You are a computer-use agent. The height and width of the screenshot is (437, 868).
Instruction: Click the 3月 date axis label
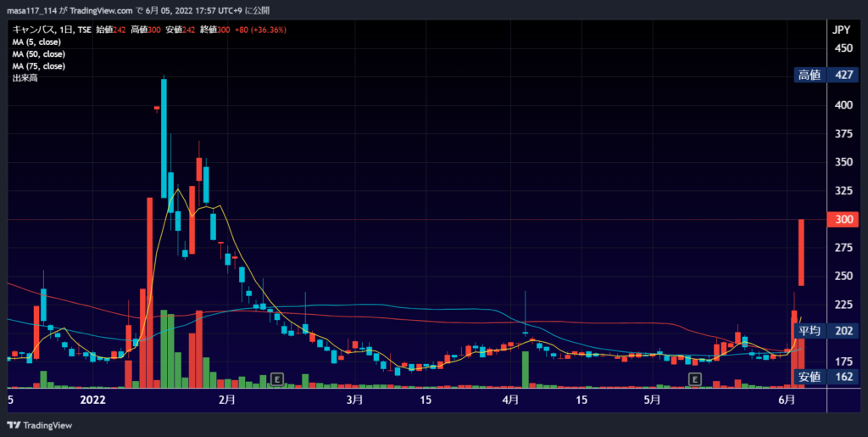(354, 400)
